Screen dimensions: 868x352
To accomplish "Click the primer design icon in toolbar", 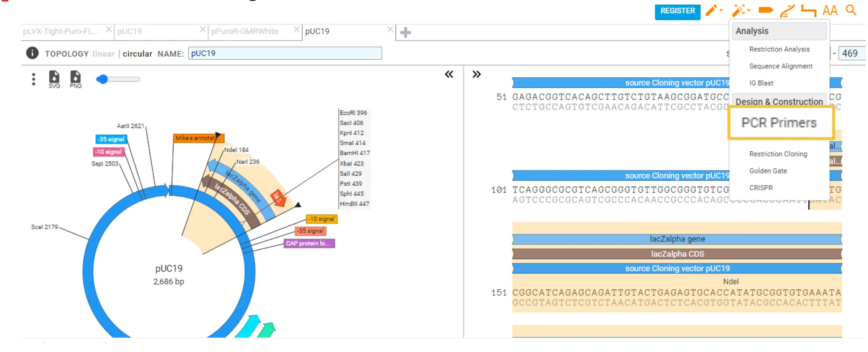I will (788, 11).
